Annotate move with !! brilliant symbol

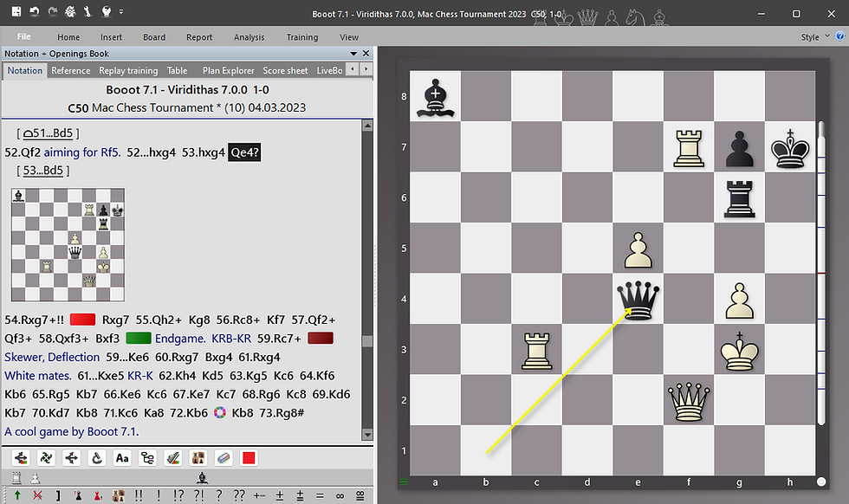point(139,495)
